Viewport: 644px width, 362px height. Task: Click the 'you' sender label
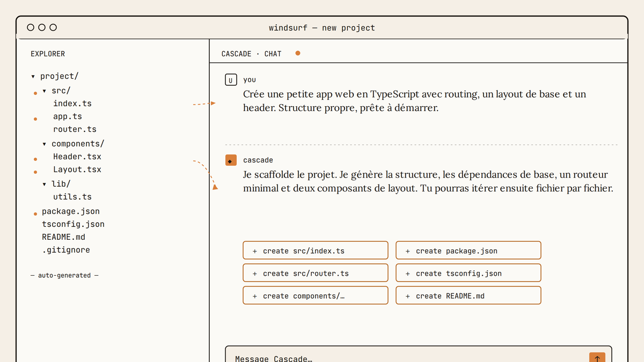coord(250,80)
